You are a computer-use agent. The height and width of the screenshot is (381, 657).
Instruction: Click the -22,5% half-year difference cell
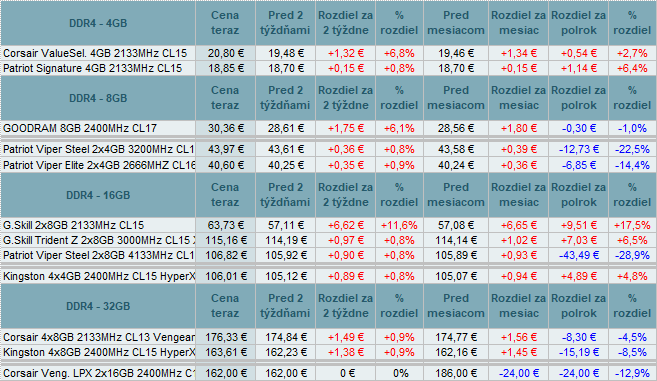(x=632, y=149)
